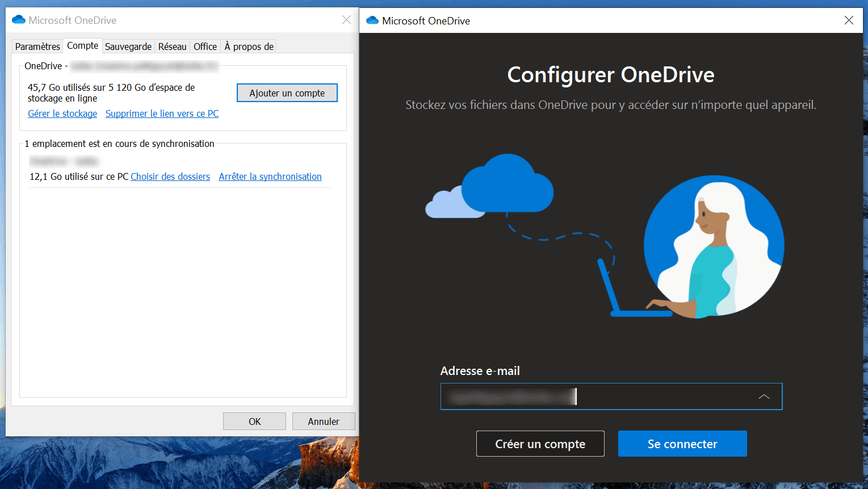Switch to the Sauvegarde tab

point(128,47)
